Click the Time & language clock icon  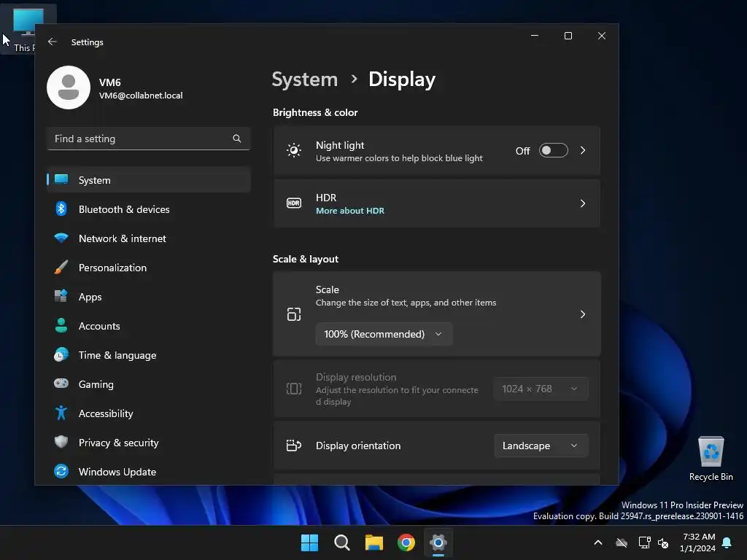coord(61,355)
